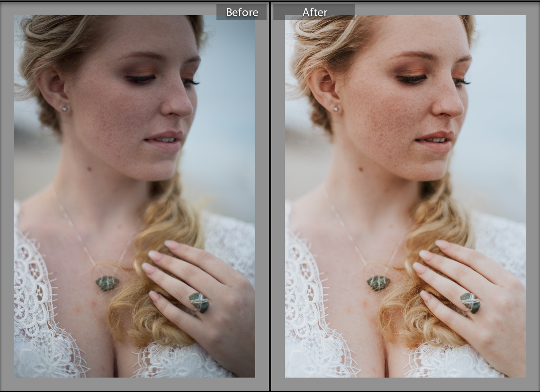Click the vertical divider between Before and After
The height and width of the screenshot is (392, 540).
tap(270, 196)
